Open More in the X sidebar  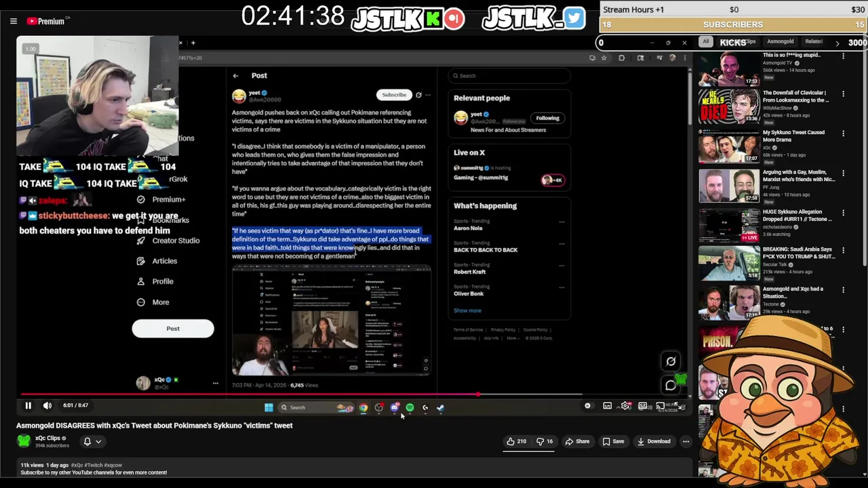(x=153, y=302)
